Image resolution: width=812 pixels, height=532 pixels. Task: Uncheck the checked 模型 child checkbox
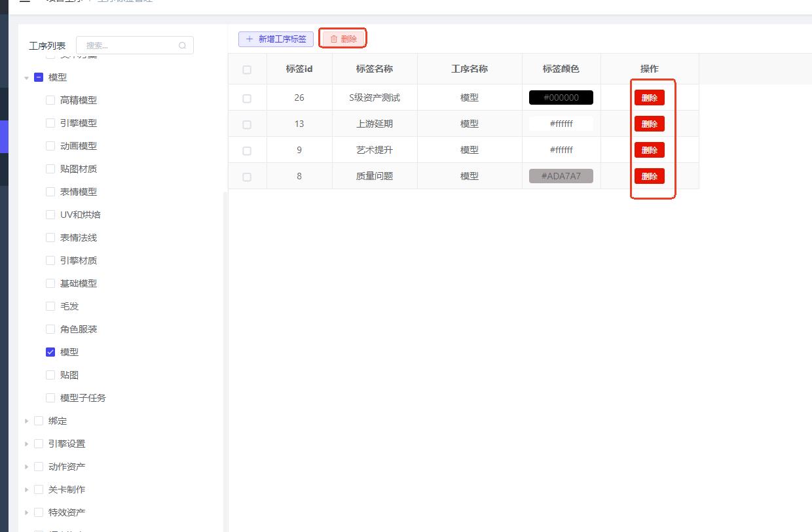coord(50,352)
